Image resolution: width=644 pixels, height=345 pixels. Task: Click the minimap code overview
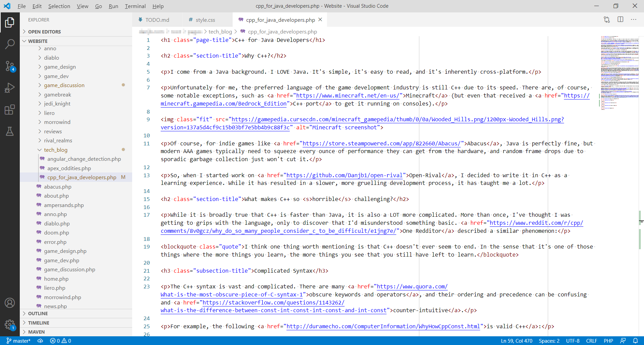(620, 72)
